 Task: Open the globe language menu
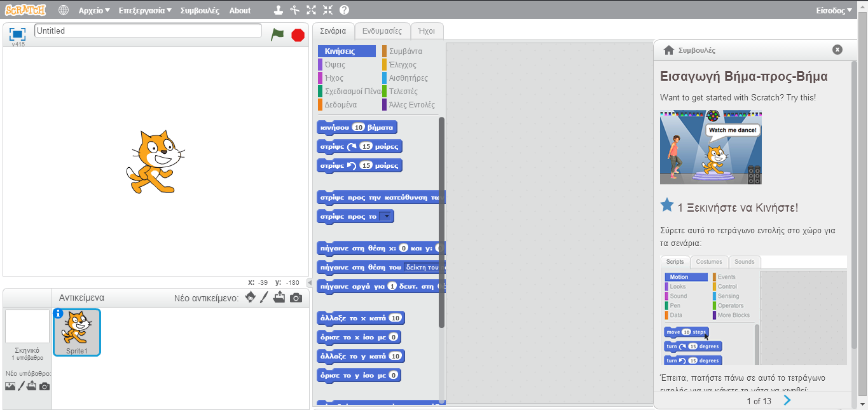[64, 10]
